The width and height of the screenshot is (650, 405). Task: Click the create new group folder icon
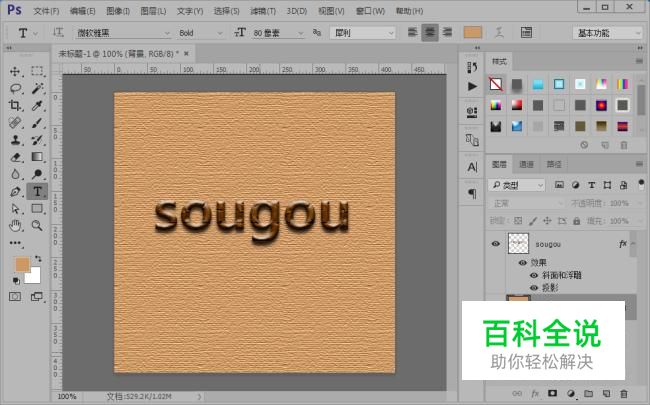click(x=588, y=393)
